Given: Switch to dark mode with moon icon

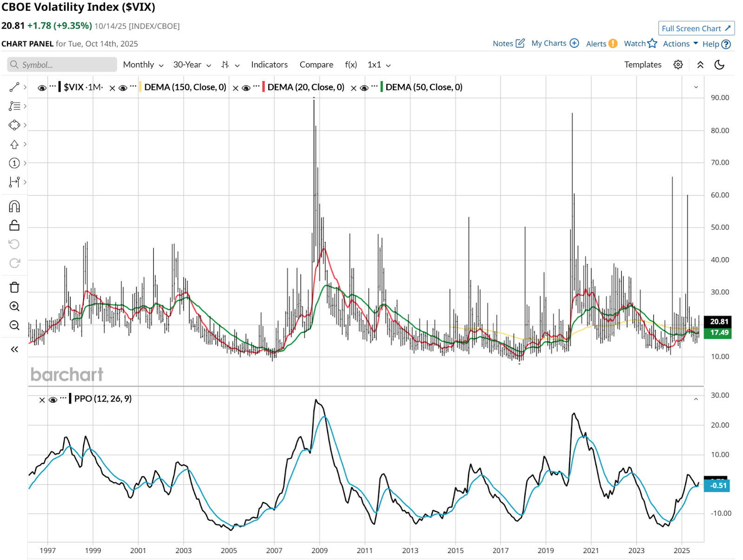Looking at the screenshot, I should 719,65.
